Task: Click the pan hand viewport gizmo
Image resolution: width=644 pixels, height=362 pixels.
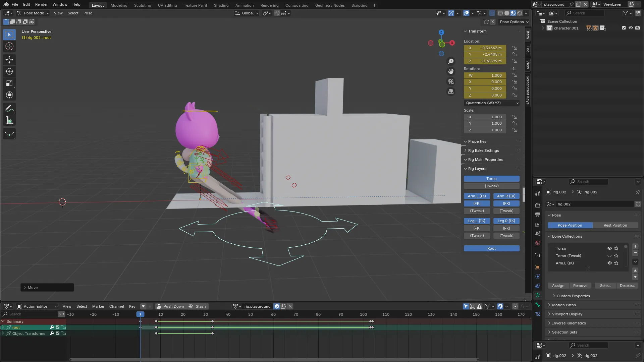Action: click(x=451, y=71)
